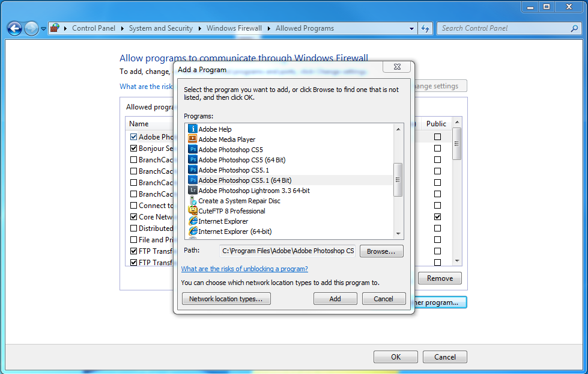The height and width of the screenshot is (374, 588).
Task: Select the Adobe Help program icon
Action: (192, 129)
